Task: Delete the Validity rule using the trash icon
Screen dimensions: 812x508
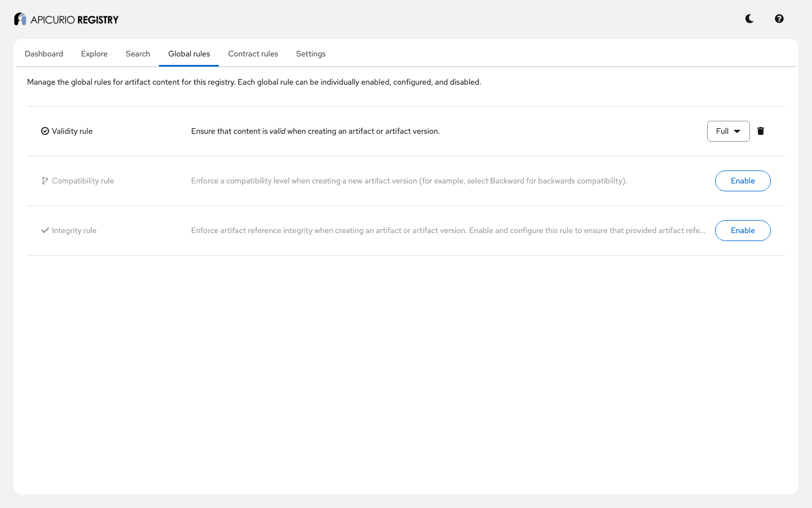Action: pos(761,131)
